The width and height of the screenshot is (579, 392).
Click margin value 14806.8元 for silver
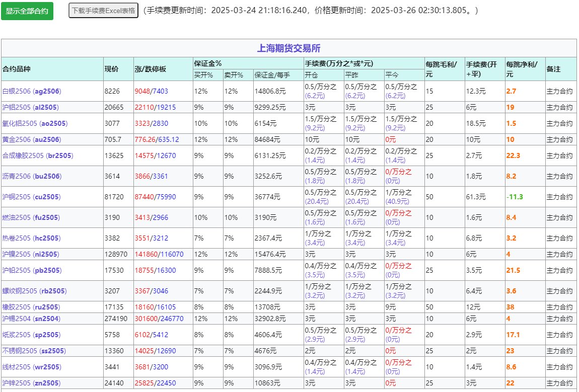270,91
